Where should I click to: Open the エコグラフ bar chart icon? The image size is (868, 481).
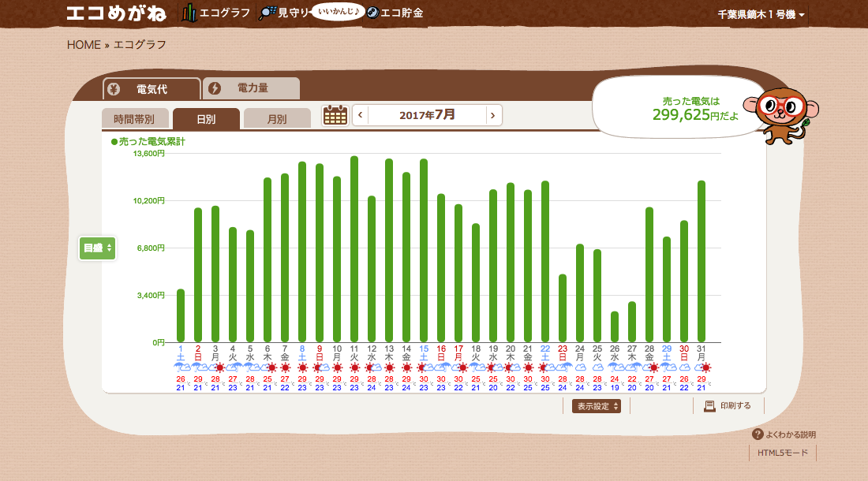point(189,13)
